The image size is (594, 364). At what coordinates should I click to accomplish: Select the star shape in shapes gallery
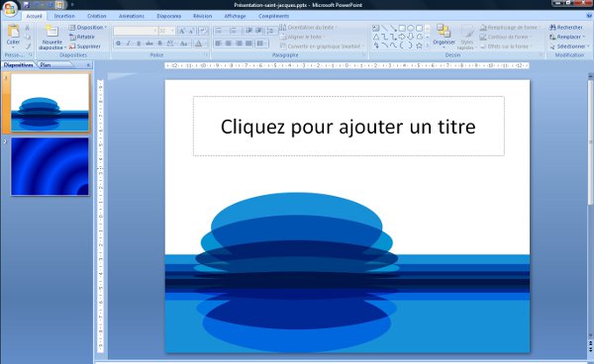click(419, 45)
